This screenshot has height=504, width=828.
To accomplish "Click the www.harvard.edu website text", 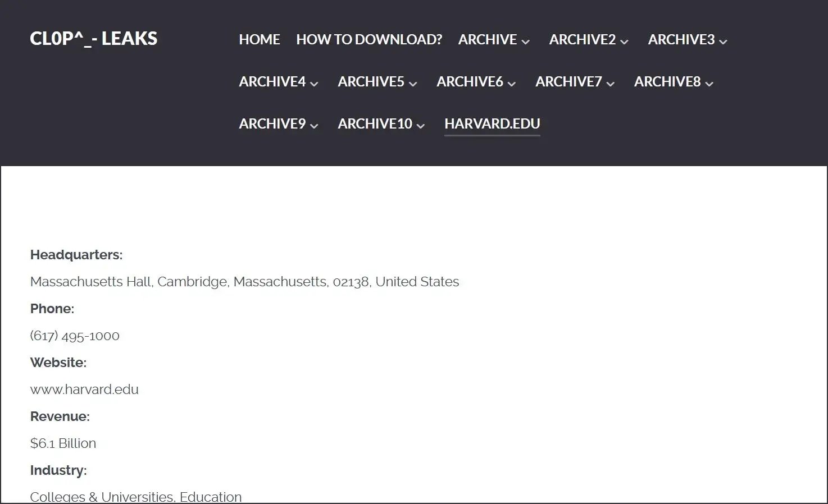I will pyautogui.click(x=84, y=390).
